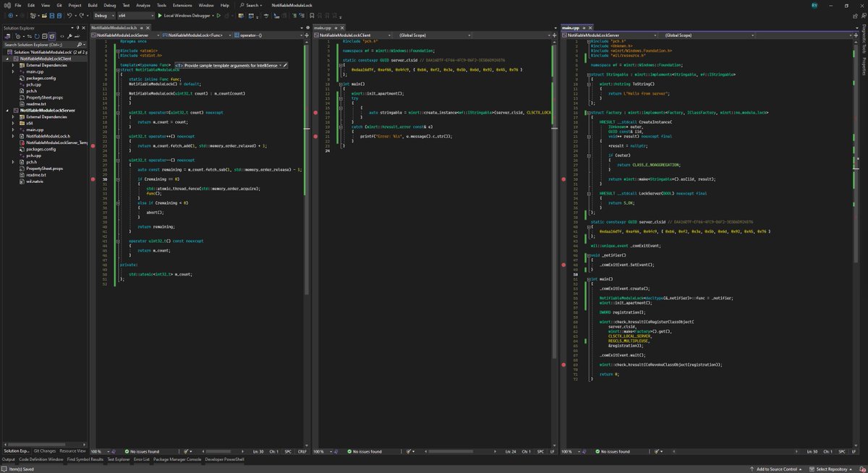The width and height of the screenshot is (868, 473).
Task: Expand the x64 folder in Solution Explorer
Action: point(13,123)
